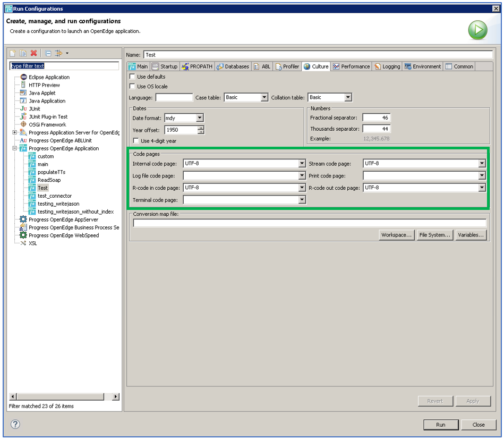This screenshot has height=439, width=504.
Task: Switch to the PROPATH tab
Action: pos(197,66)
